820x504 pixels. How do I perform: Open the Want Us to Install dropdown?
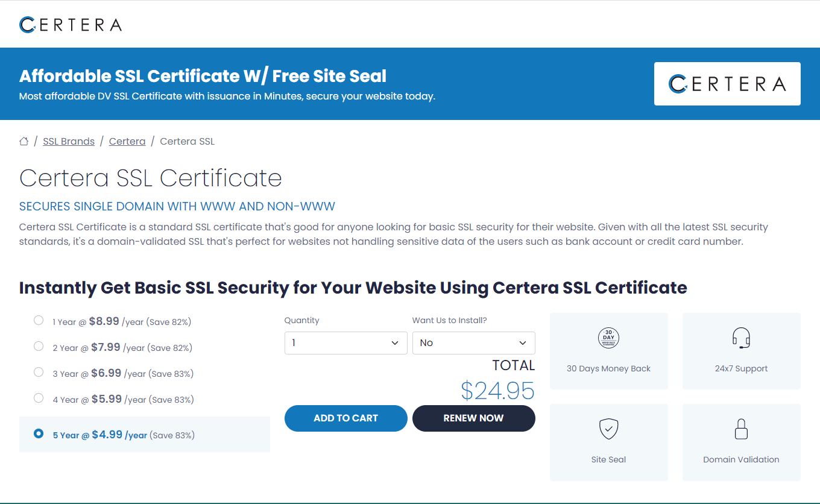474,342
